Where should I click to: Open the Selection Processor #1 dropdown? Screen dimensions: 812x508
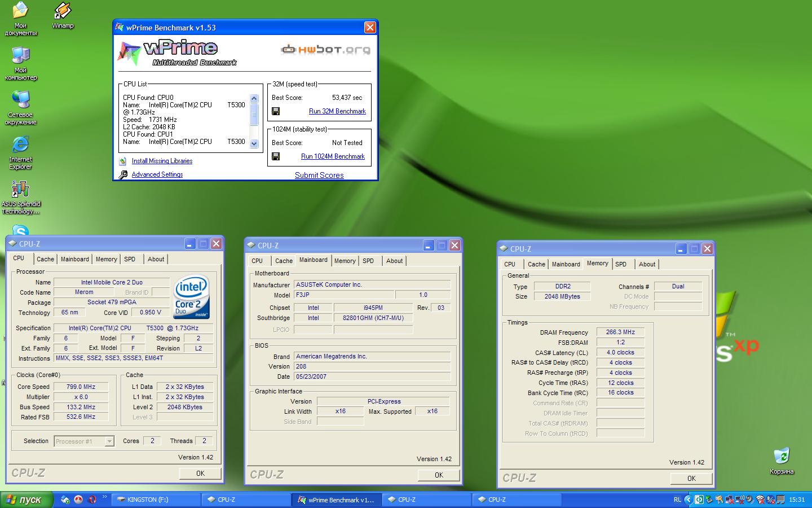pos(84,441)
